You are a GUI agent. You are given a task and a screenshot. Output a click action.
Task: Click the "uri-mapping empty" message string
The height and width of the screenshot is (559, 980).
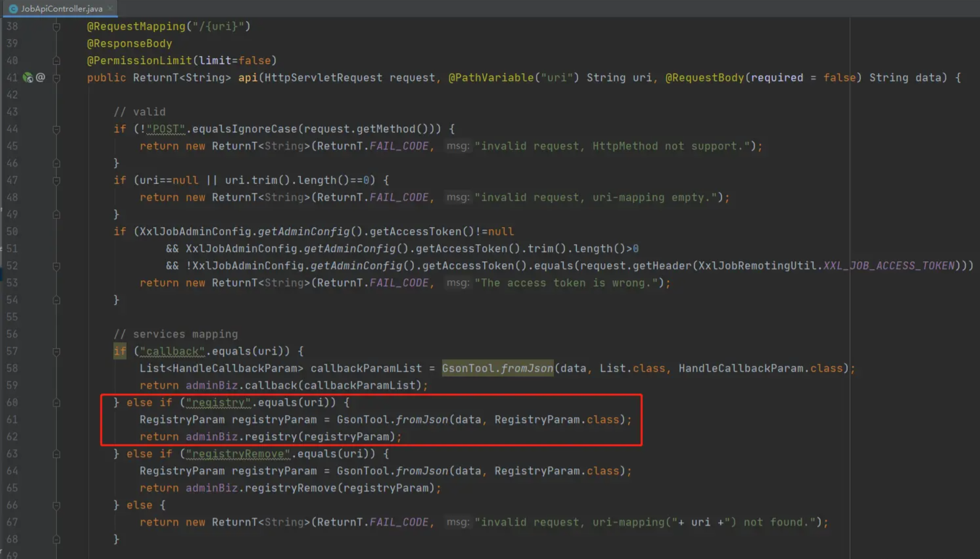tap(596, 197)
